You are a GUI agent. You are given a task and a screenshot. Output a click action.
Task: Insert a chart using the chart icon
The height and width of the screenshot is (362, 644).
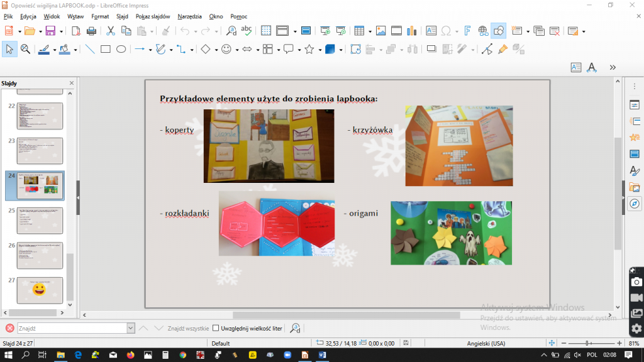click(412, 30)
